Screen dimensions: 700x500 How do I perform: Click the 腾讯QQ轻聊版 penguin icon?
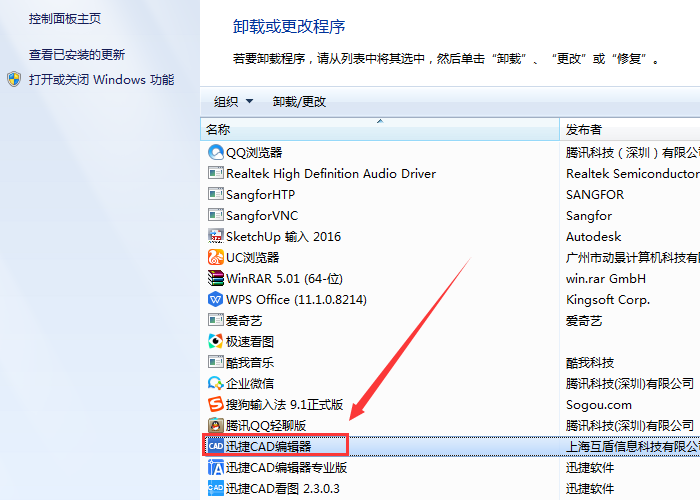coord(216,425)
